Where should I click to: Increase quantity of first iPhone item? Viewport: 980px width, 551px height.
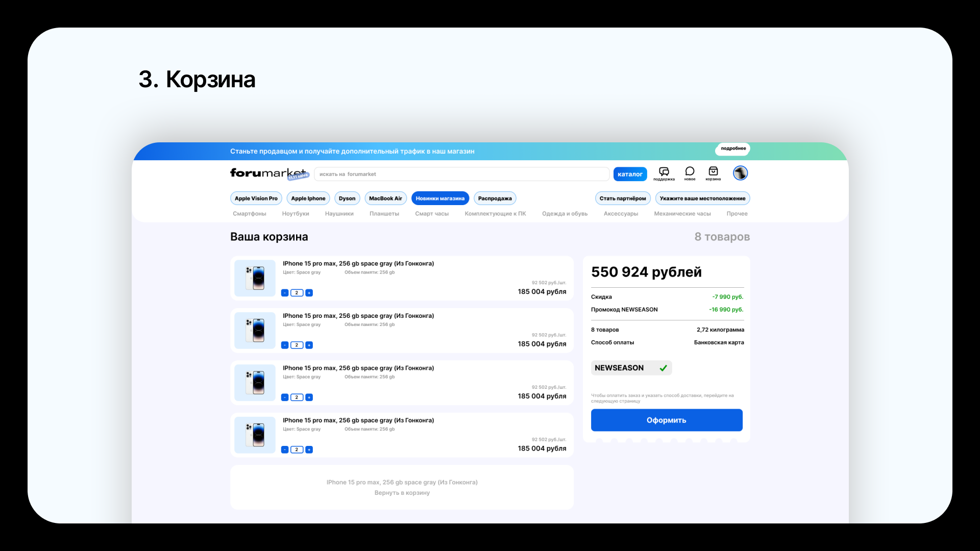(309, 293)
